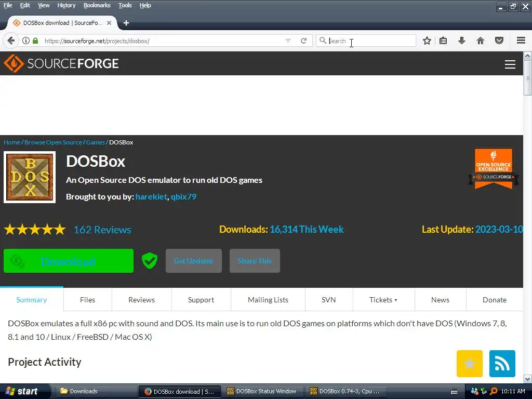Click the SourceForge logo
This screenshot has height=399, width=532.
[x=61, y=63]
